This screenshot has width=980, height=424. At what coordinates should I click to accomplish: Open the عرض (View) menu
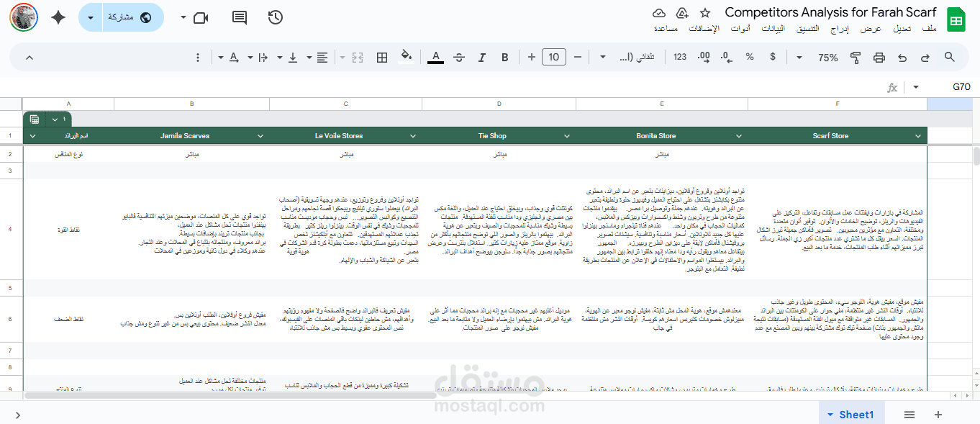pos(872,29)
